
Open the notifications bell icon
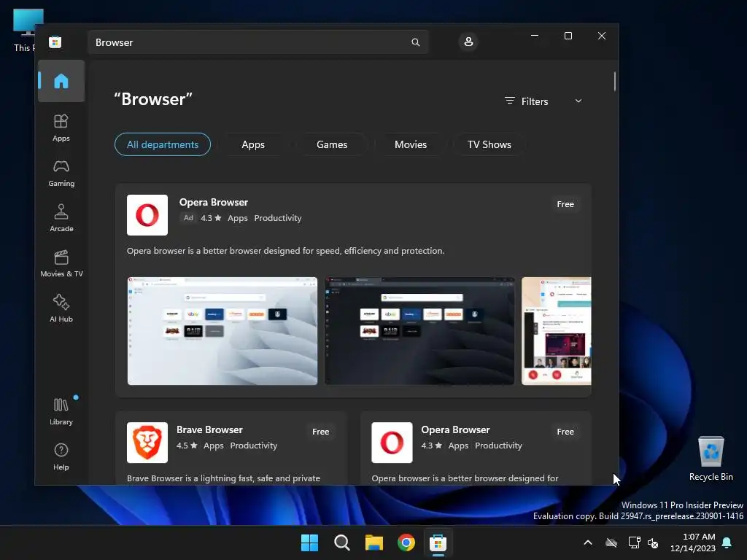pos(727,542)
